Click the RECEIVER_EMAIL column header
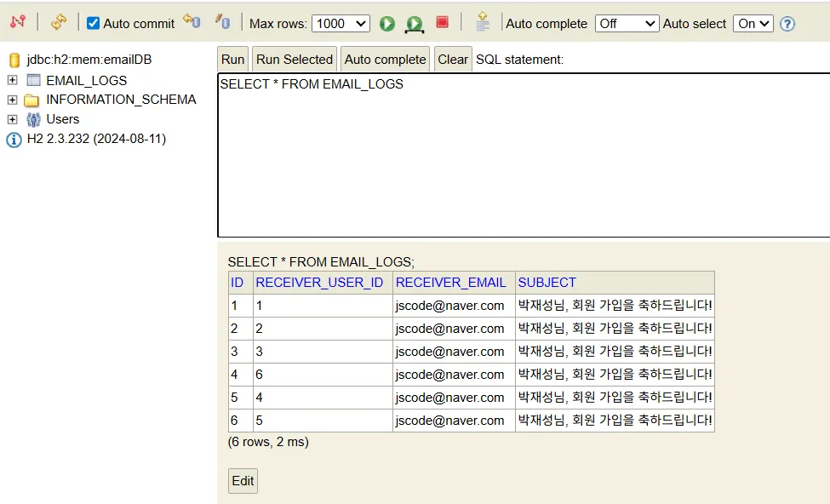The image size is (830, 504). [x=451, y=283]
